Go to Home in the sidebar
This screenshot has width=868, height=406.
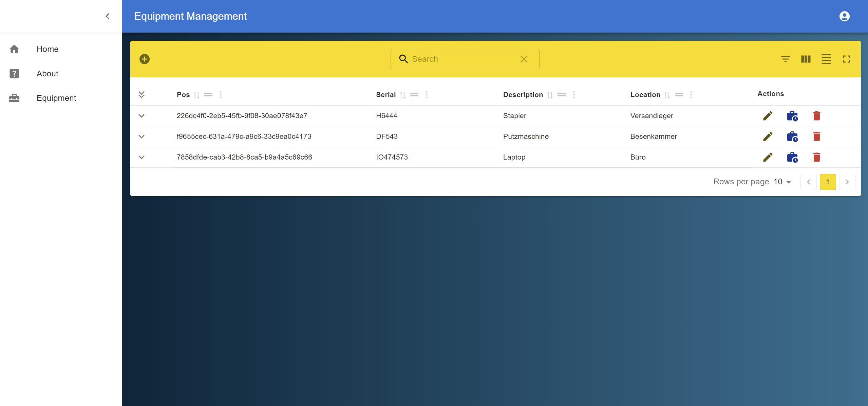pos(61,49)
